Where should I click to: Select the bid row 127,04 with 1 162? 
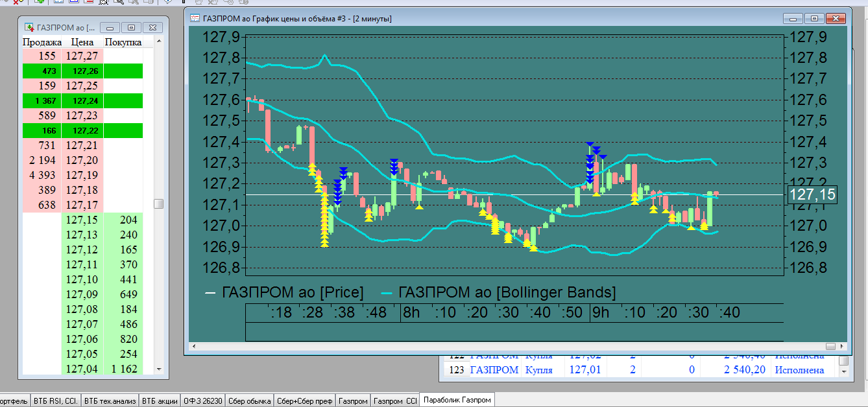pos(83,369)
